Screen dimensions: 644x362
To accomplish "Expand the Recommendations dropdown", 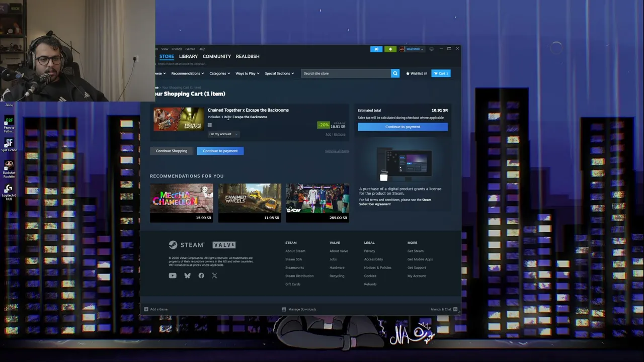I will tap(187, 73).
